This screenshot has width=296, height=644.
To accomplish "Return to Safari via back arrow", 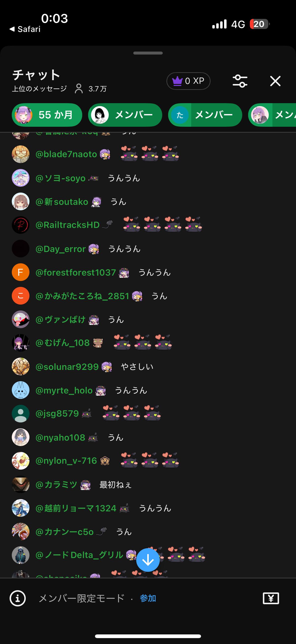I will coord(25,29).
